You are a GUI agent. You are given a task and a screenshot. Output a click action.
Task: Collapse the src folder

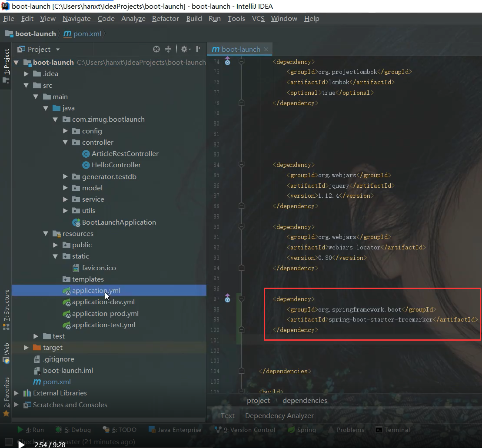[x=26, y=86]
